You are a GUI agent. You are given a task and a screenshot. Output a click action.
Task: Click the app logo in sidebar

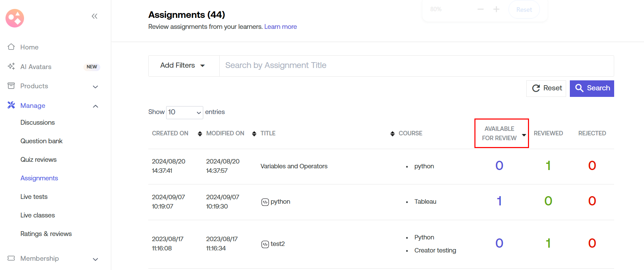point(15,18)
